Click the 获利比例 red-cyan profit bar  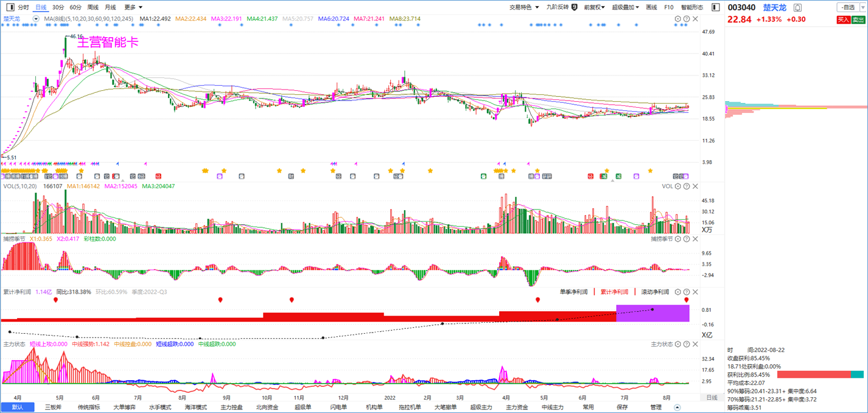click(x=821, y=375)
